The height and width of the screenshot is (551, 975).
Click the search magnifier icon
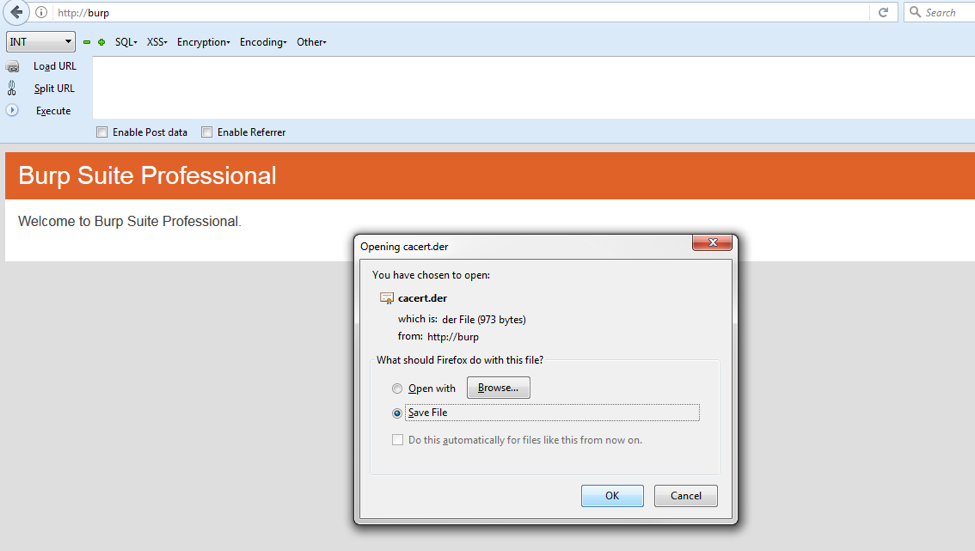(x=915, y=12)
